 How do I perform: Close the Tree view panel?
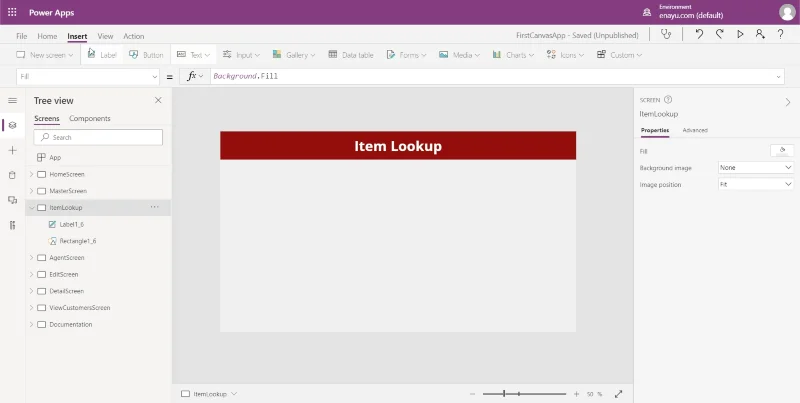[x=158, y=100]
